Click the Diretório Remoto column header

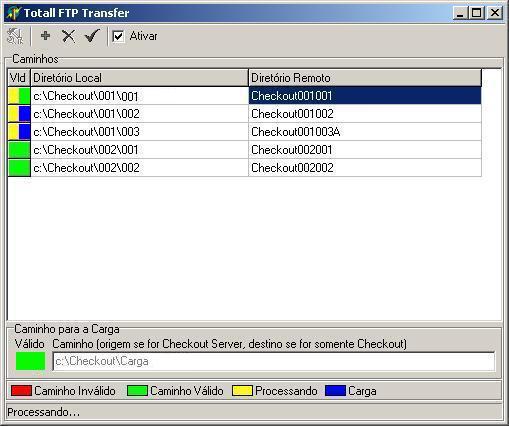coord(365,78)
